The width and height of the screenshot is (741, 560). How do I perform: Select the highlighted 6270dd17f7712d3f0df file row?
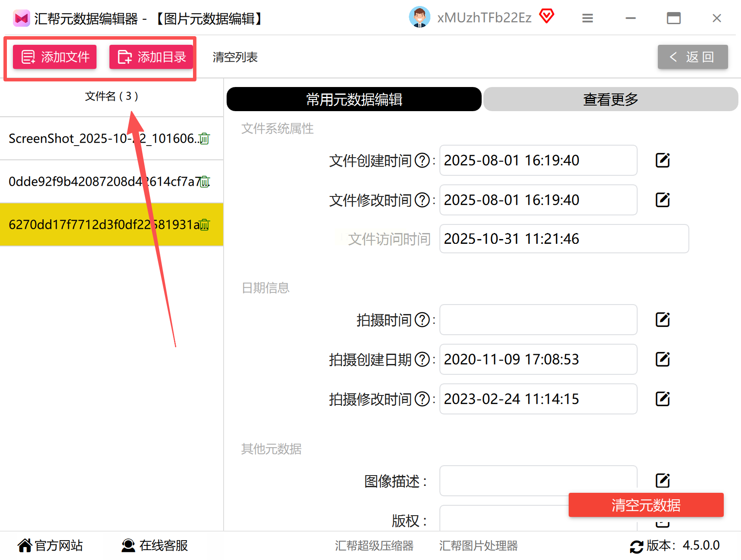tap(112, 225)
